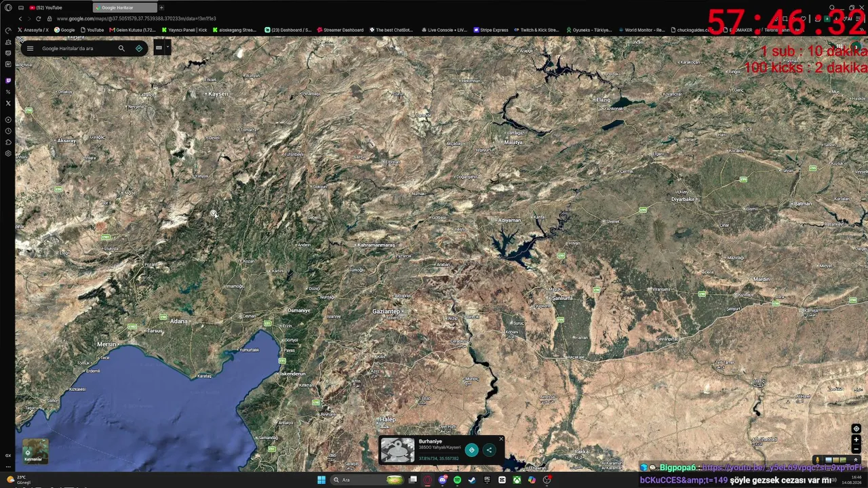Go back in browser history
The width and height of the screenshot is (868, 488).
(20, 18)
